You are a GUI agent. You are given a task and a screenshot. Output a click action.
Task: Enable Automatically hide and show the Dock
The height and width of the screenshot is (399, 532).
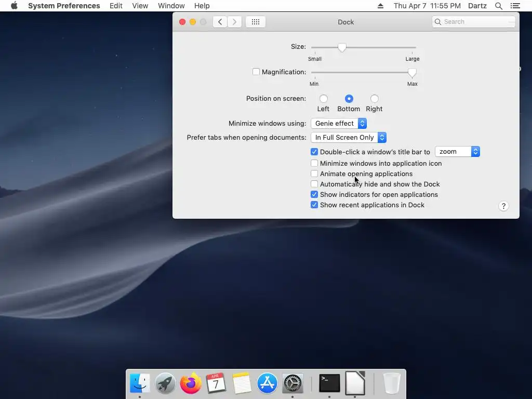pos(314,184)
